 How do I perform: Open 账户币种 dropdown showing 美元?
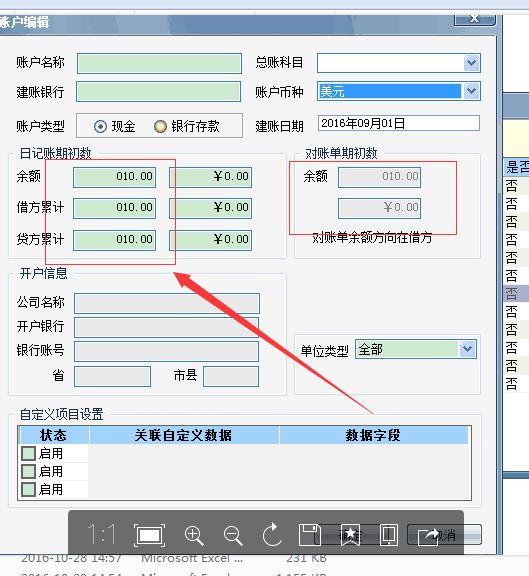(471, 91)
